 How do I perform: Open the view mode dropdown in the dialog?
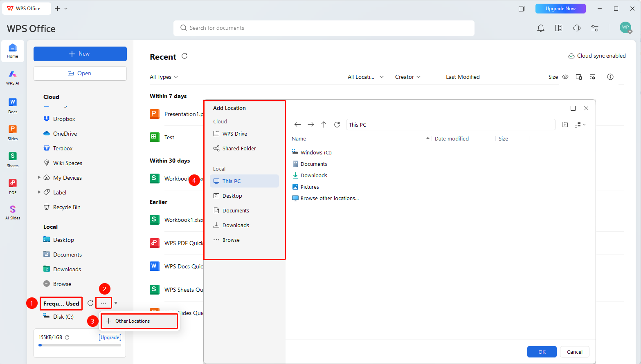tap(580, 125)
